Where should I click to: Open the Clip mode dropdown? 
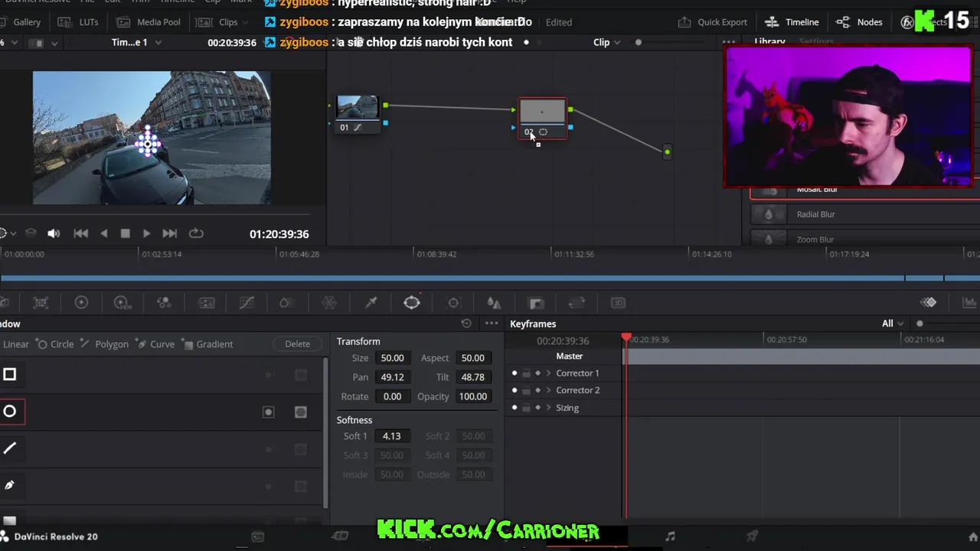[607, 42]
